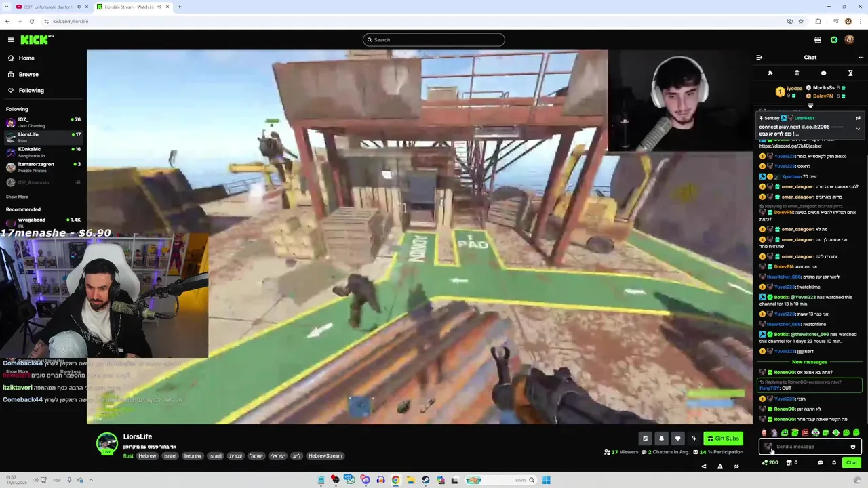
Task: Open a new browser tab
Action: [x=179, y=7]
